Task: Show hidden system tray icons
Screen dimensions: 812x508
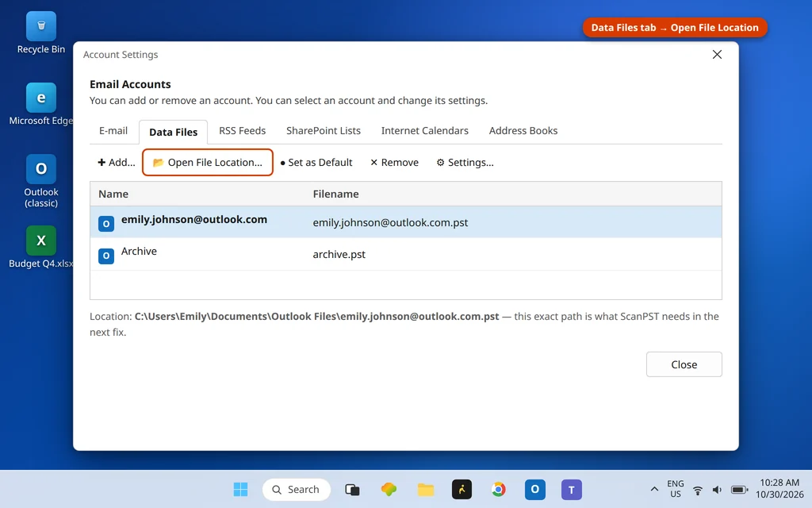Action: click(654, 489)
